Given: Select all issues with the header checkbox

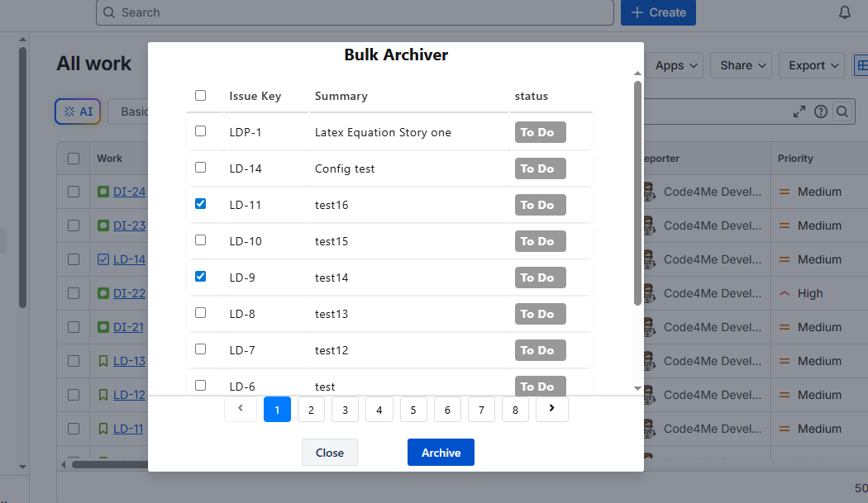Looking at the screenshot, I should (x=200, y=95).
